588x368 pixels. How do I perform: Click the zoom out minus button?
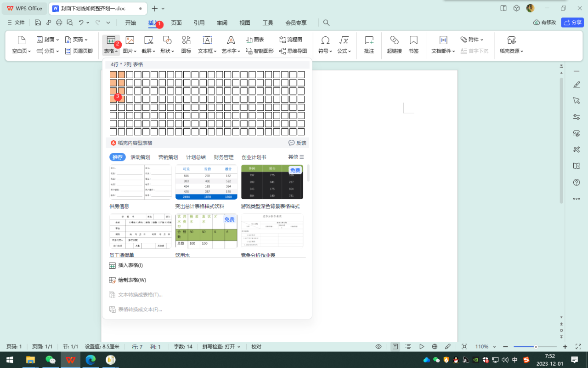[506, 346]
